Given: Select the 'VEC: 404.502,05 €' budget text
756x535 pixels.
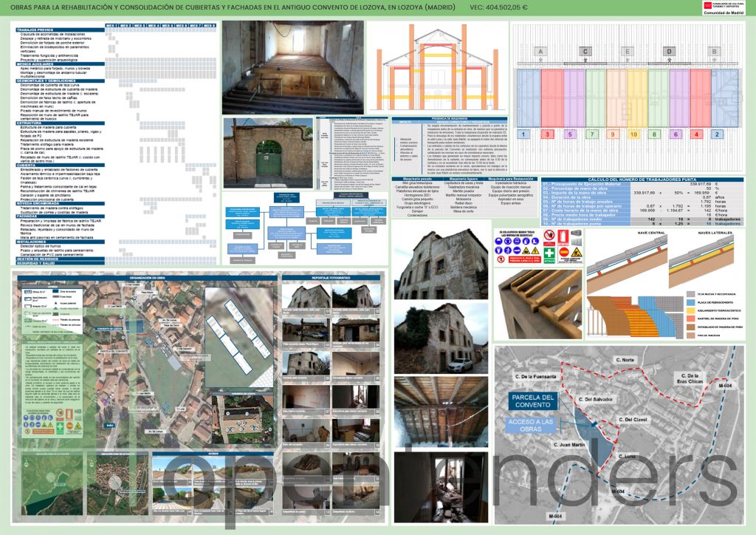Looking at the screenshot, I should (498, 7).
